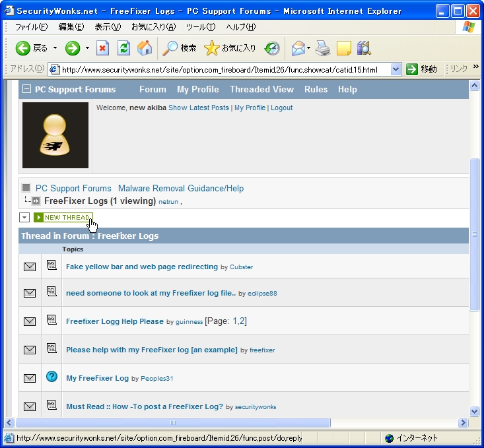Click the gray square beside PC Support Forums breadcrumb
This screenshot has width=484, height=448.
click(x=26, y=187)
